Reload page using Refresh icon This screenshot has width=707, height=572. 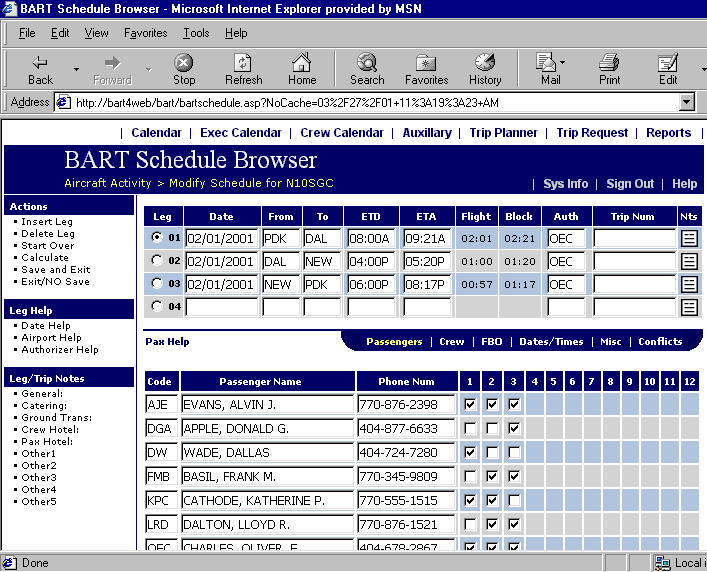point(243,69)
